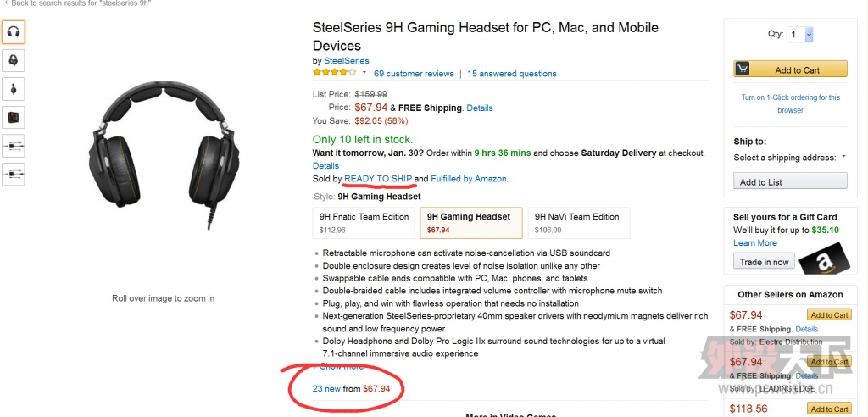
Task: Select the second thumbnail with orange-accented headset
Action: [x=13, y=60]
